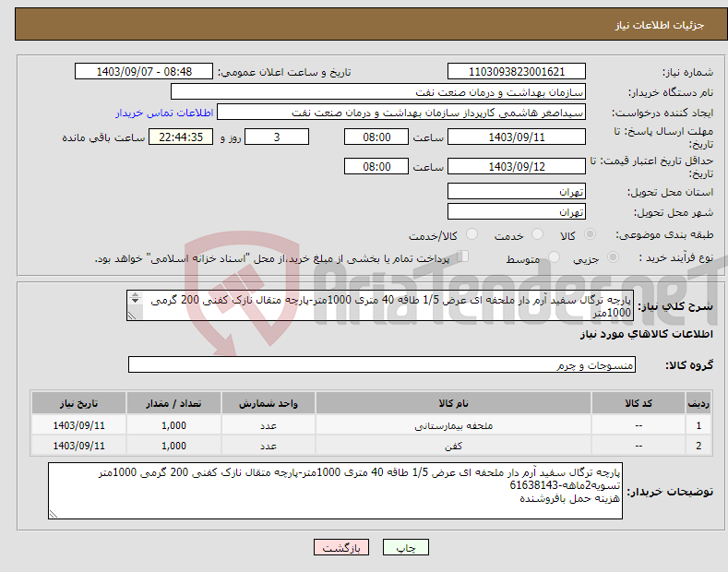Click unit عدد in ملحفه row
Image resolution: width=728 pixels, height=572 pixels.
pyautogui.click(x=269, y=425)
